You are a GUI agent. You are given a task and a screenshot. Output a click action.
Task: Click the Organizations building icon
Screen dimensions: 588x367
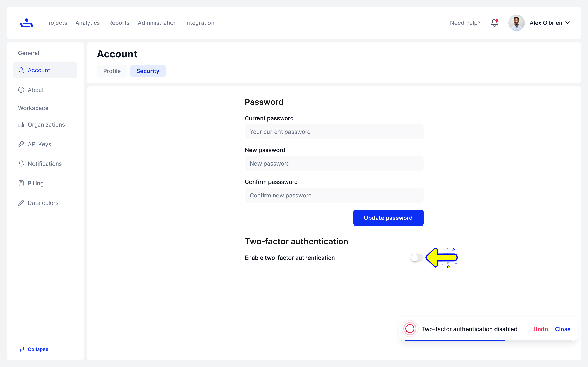tap(21, 125)
